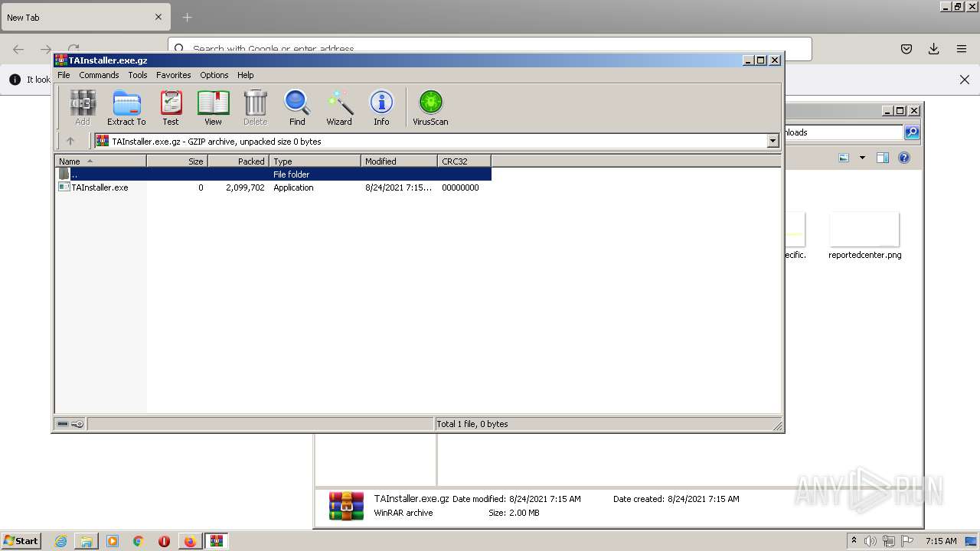
Task: Sort by the Name column header
Action: pos(100,161)
